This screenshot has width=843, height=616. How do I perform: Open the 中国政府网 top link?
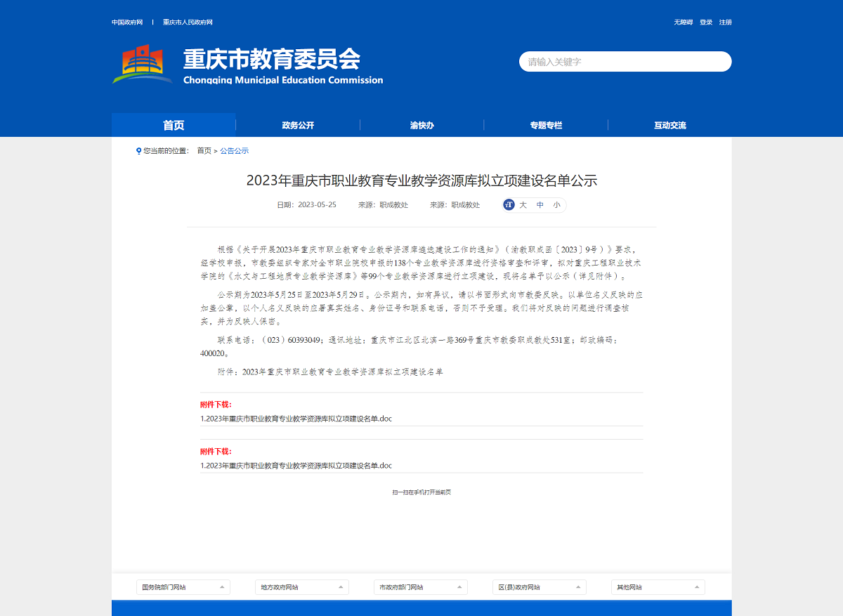127,22
